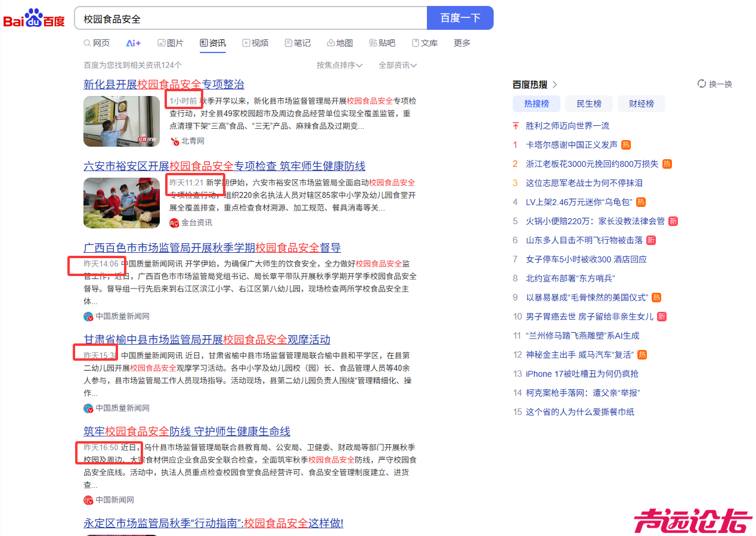
Task: Expand the 按焦点排序 dropdown
Action: pos(340,65)
